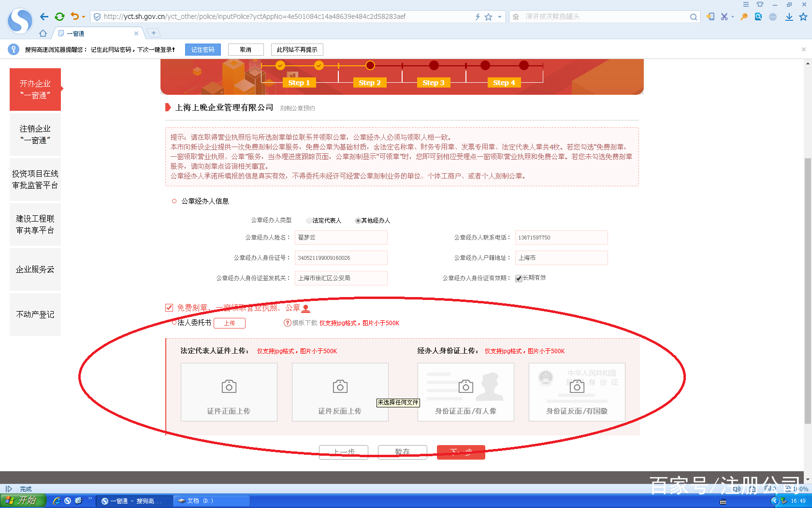
Task: Mute sound via the speaker icon in status bar
Action: tap(737, 489)
